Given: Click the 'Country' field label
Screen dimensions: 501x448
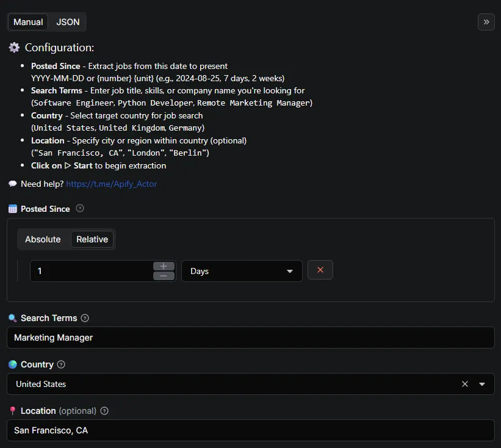Looking at the screenshot, I should (x=37, y=364).
